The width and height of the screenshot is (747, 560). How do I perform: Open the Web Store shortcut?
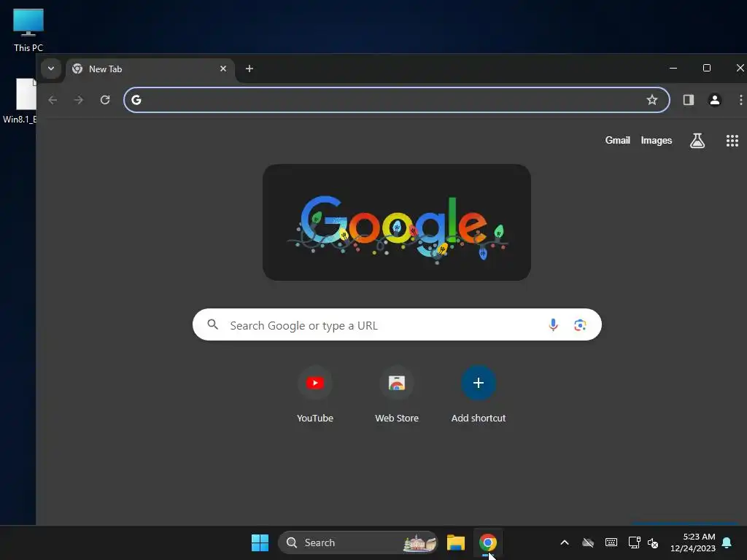click(397, 394)
